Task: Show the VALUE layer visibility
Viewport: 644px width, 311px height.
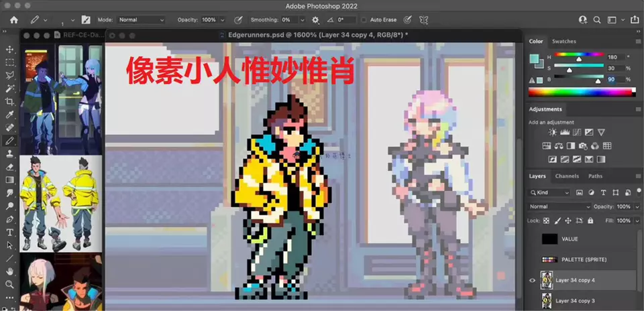Action: (532, 239)
